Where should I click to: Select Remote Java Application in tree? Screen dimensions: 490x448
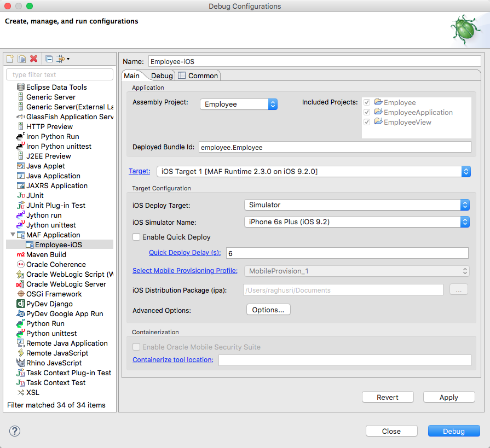click(x=67, y=343)
